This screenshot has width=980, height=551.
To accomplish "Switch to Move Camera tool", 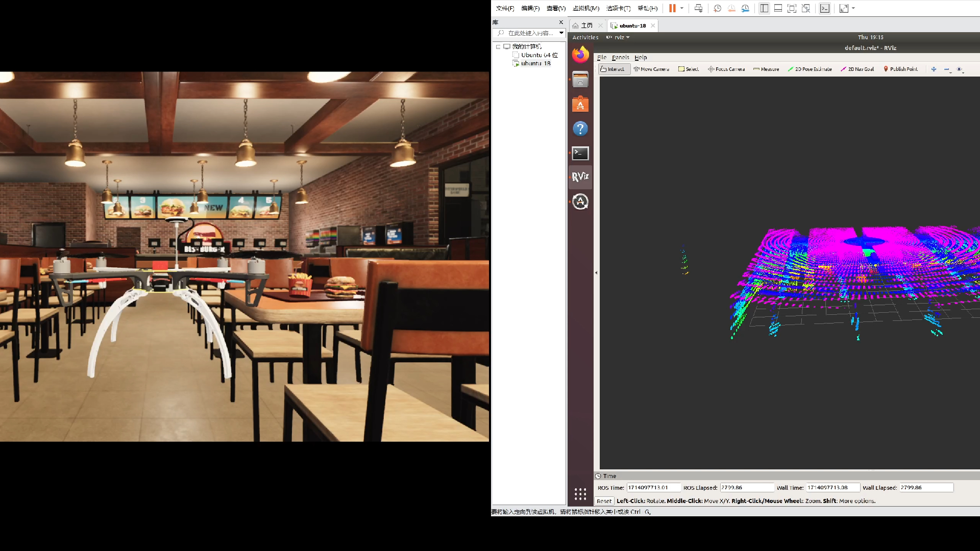I will pyautogui.click(x=651, y=69).
